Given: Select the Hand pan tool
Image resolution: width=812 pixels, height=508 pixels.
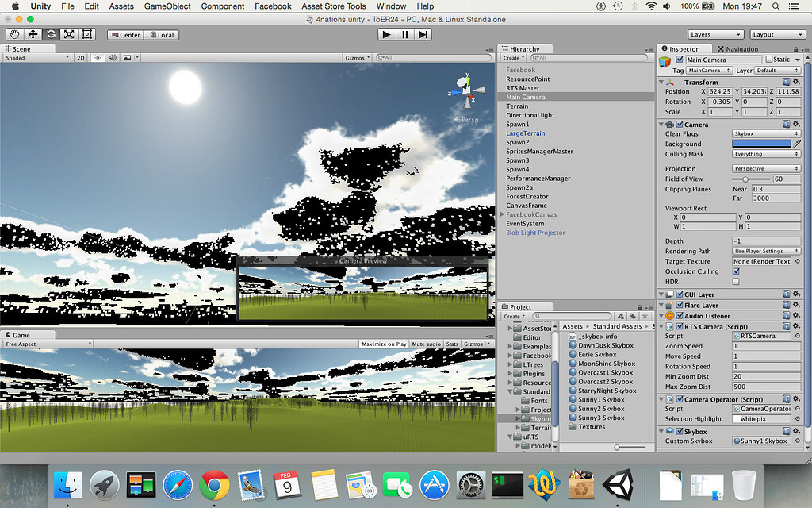Looking at the screenshot, I should [x=13, y=34].
